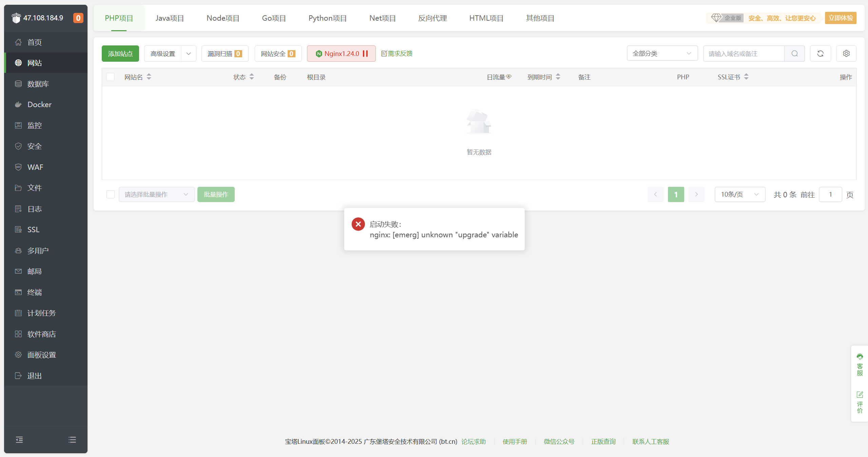The height and width of the screenshot is (457, 868).
Task: Open the 论坛求助 footer link
Action: [x=474, y=441]
